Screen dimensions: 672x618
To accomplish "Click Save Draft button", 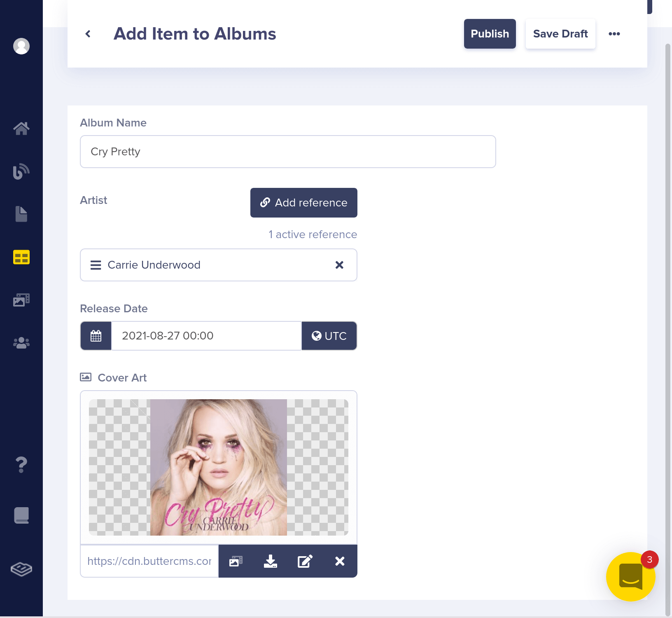I will click(560, 34).
